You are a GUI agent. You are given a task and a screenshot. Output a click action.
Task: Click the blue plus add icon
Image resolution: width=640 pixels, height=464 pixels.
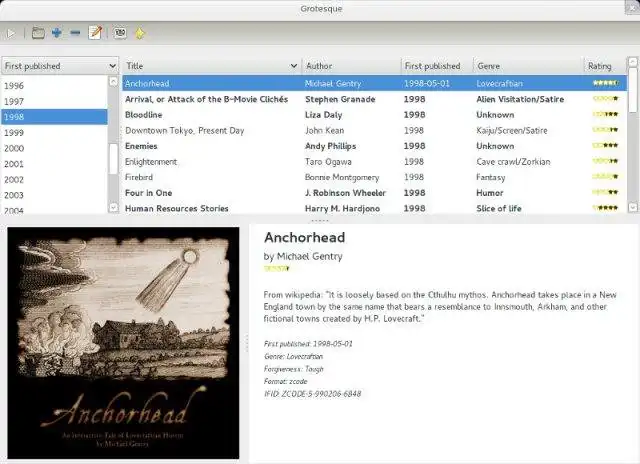[x=56, y=33]
